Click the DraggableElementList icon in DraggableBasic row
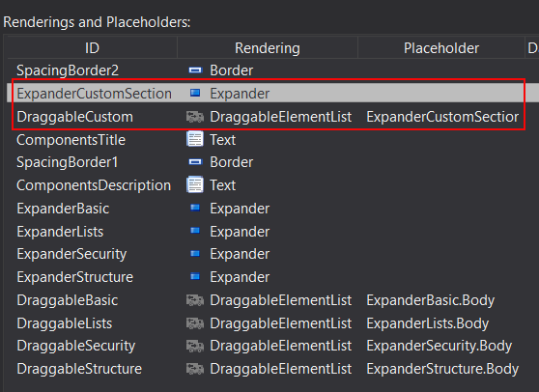539x392 pixels. 195,300
